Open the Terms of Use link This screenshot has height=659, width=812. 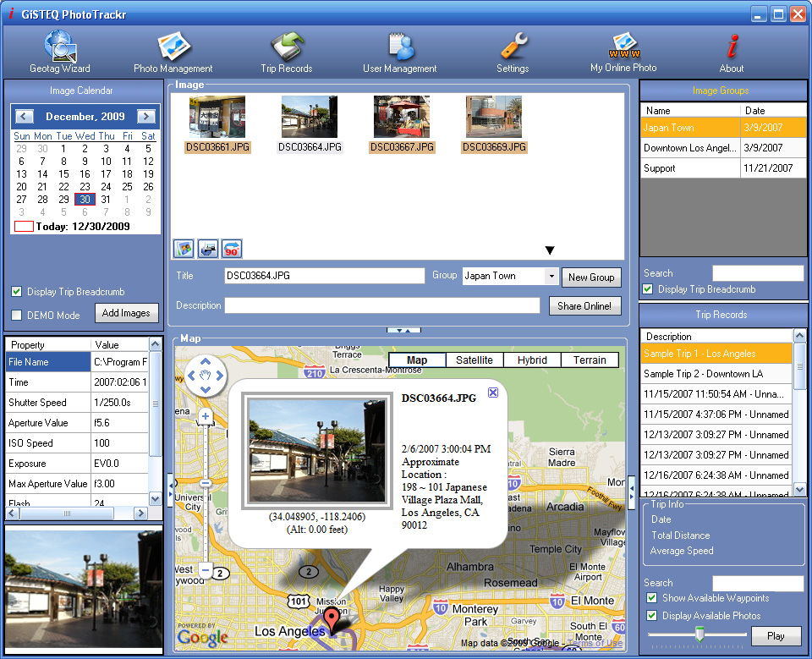[x=595, y=643]
